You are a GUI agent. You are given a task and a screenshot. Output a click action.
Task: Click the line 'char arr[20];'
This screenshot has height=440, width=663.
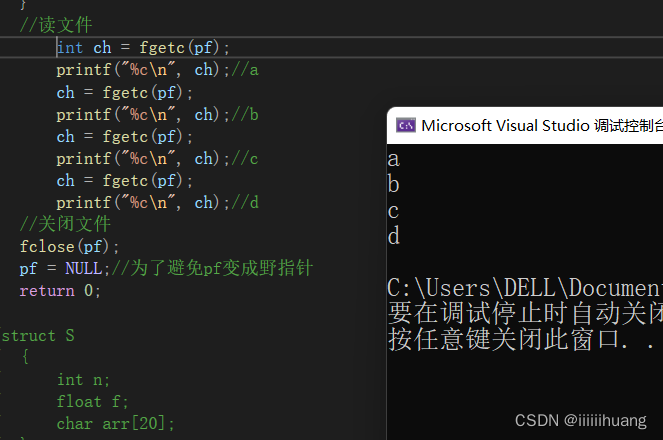[115, 424]
